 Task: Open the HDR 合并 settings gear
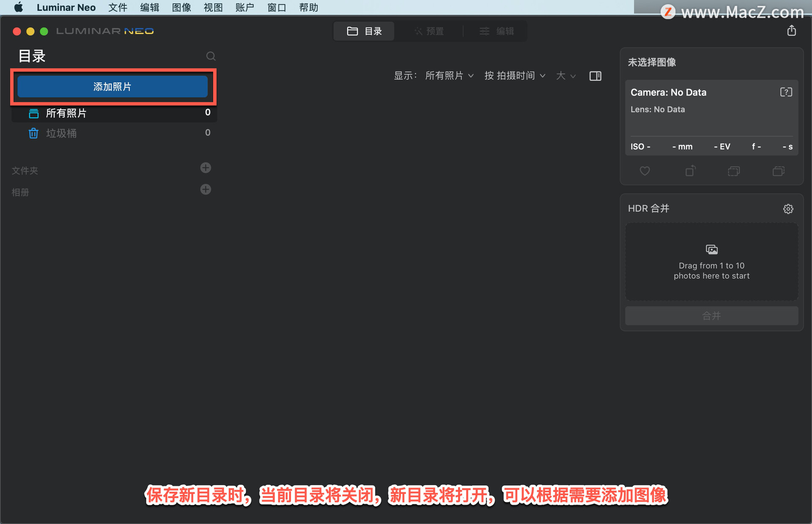[x=788, y=209]
